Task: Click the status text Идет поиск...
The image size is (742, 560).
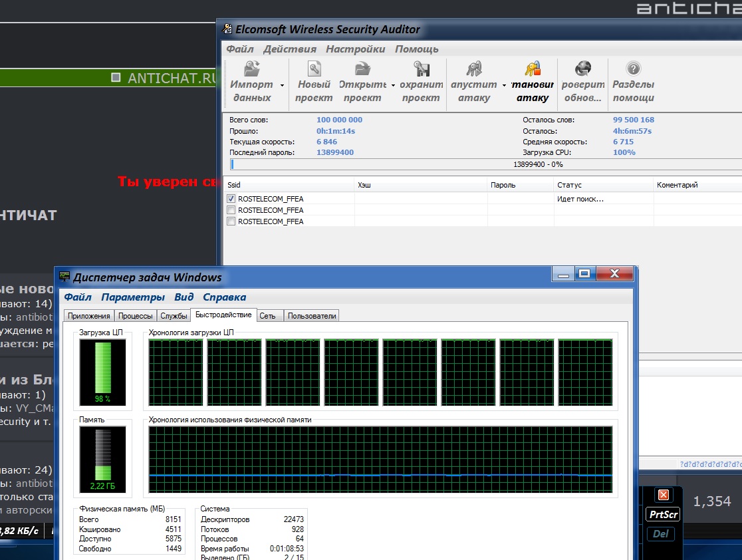Action: tap(580, 199)
